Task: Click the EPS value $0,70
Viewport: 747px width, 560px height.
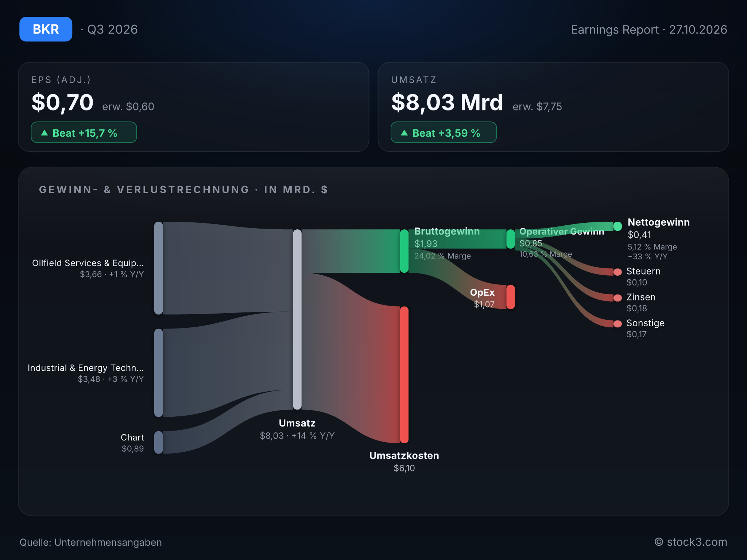Action: point(62,102)
